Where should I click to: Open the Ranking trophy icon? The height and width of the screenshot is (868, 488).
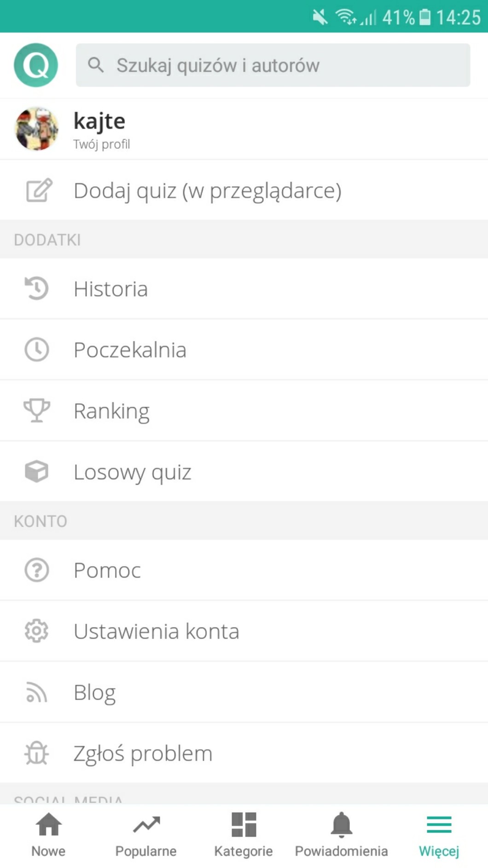(x=36, y=410)
